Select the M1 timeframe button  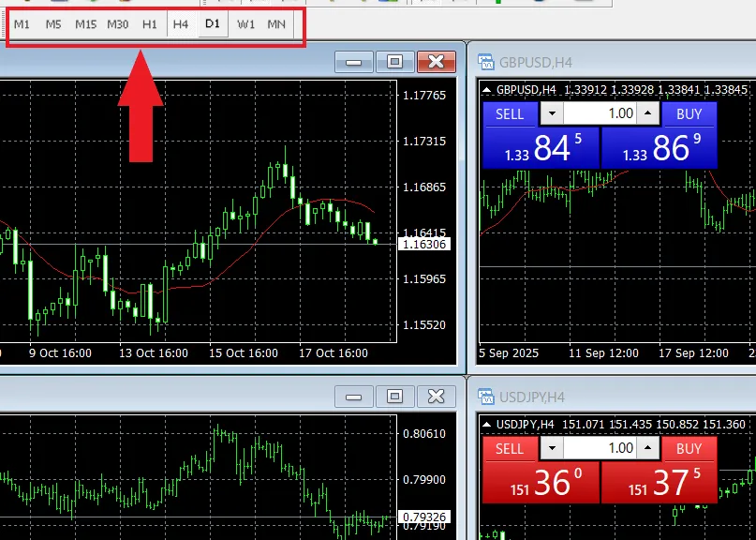tap(22, 24)
